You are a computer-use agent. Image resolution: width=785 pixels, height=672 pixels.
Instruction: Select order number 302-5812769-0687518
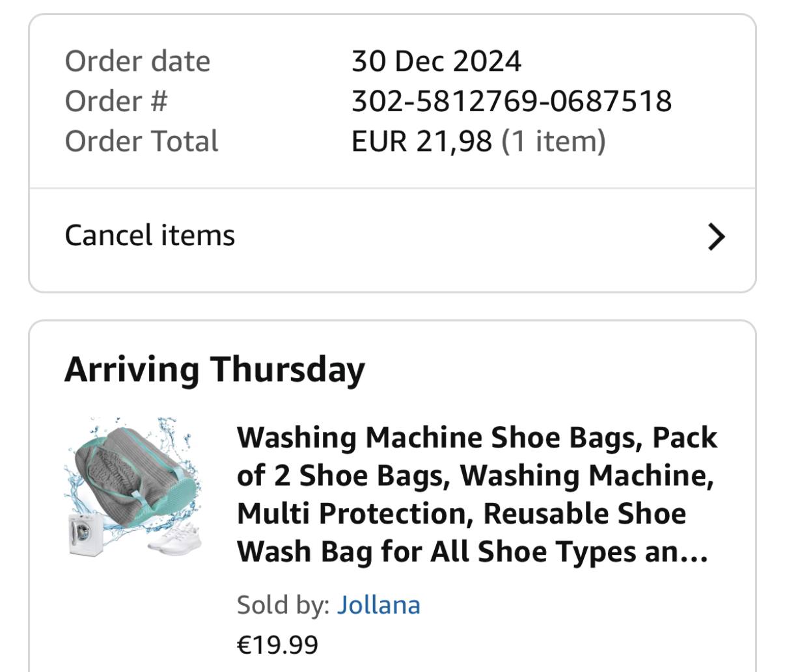click(511, 101)
